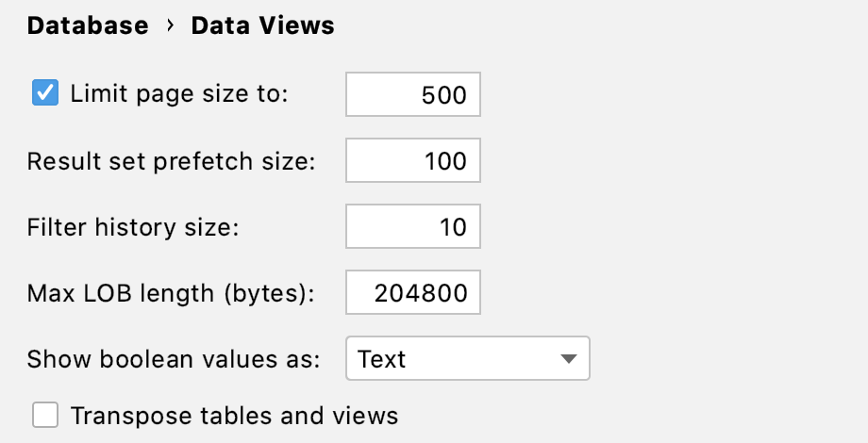Focus the page size field showing 500

tap(413, 95)
